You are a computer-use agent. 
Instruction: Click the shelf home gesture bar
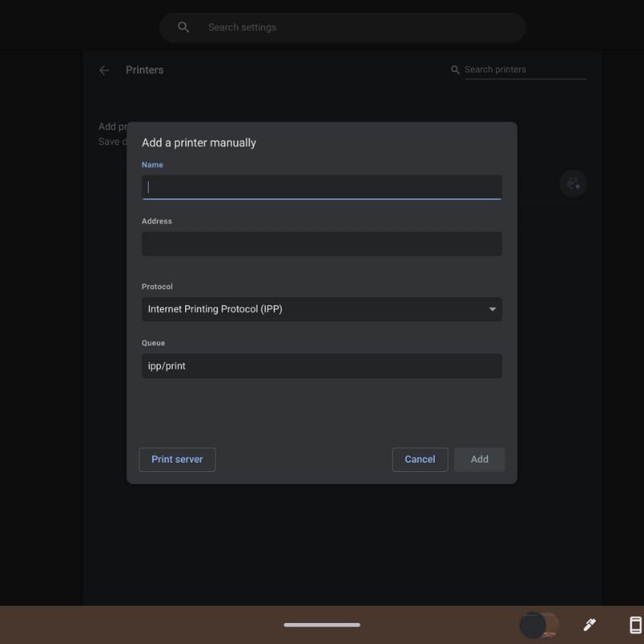click(322, 625)
